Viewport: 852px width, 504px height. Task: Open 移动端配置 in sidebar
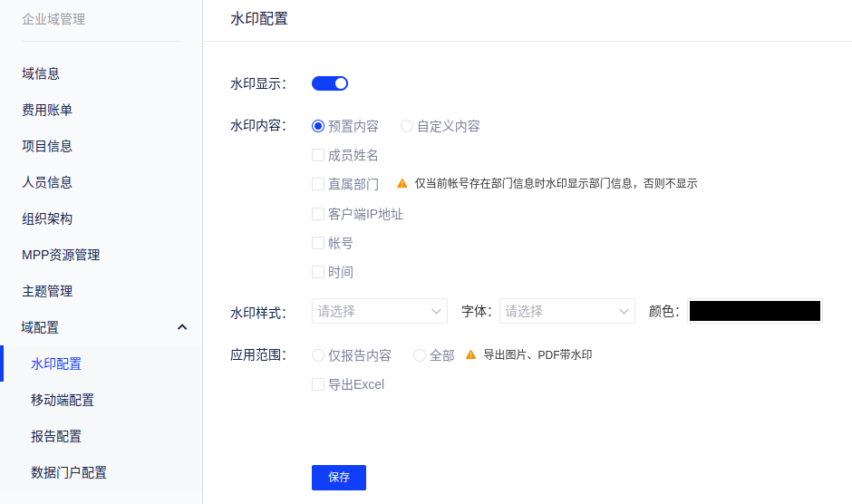(x=63, y=400)
